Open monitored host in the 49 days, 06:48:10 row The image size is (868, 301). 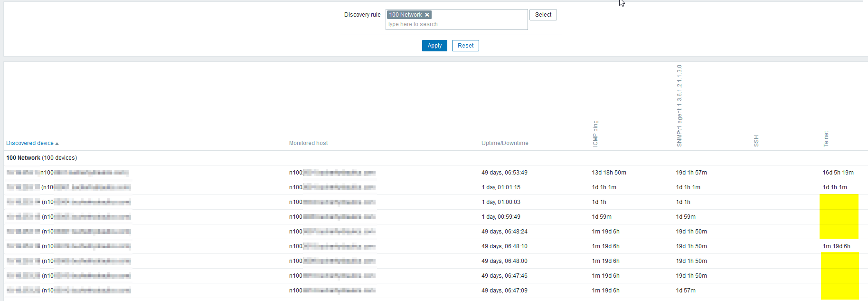pos(332,246)
